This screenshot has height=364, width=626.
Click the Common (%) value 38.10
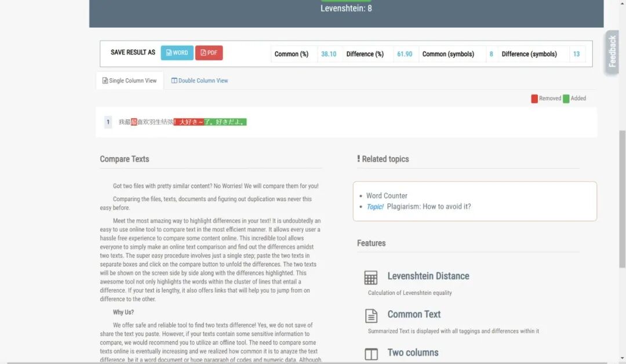[x=329, y=54]
